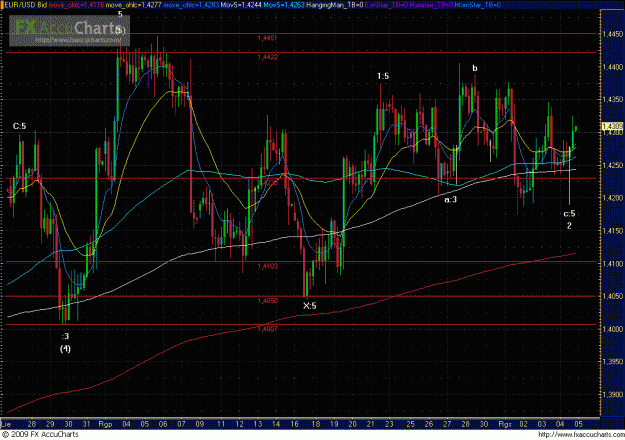Click the highlighted current price tag on price axis
This screenshot has height=440, width=625.
(612, 126)
